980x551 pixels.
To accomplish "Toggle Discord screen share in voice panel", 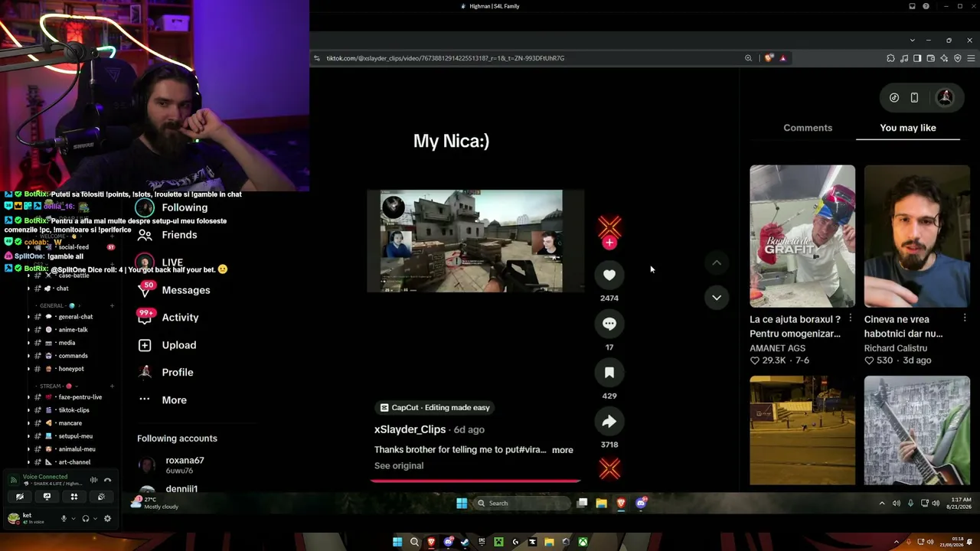I will click(x=47, y=497).
